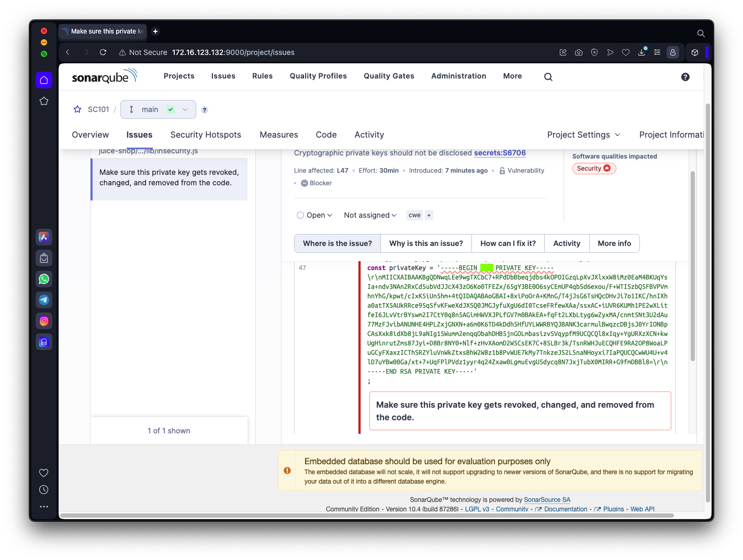Open the easy setup sliders icon
The image size is (743, 560).
pos(657,52)
